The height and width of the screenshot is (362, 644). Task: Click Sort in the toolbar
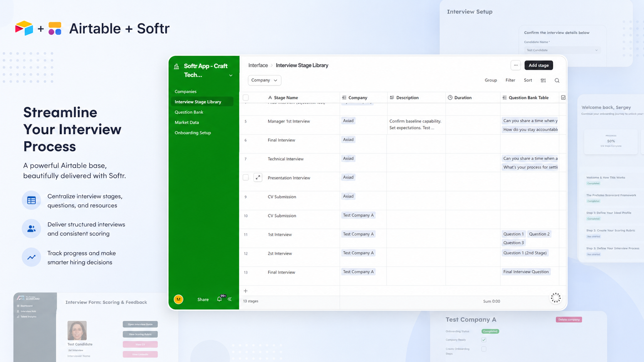click(528, 80)
